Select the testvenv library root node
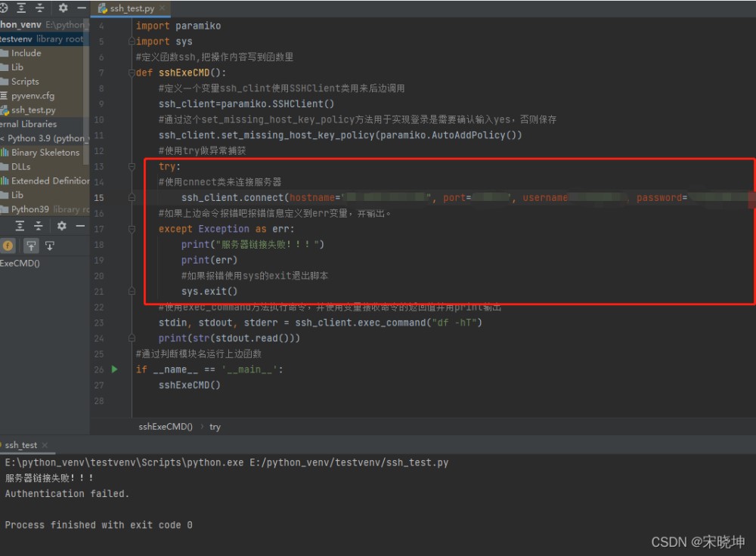Screen dimensions: 756x556 (x=45, y=39)
